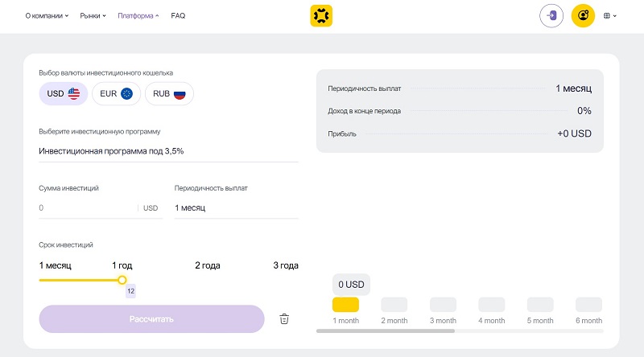Set term to 3 года label
644x357 pixels.
pyautogui.click(x=286, y=265)
